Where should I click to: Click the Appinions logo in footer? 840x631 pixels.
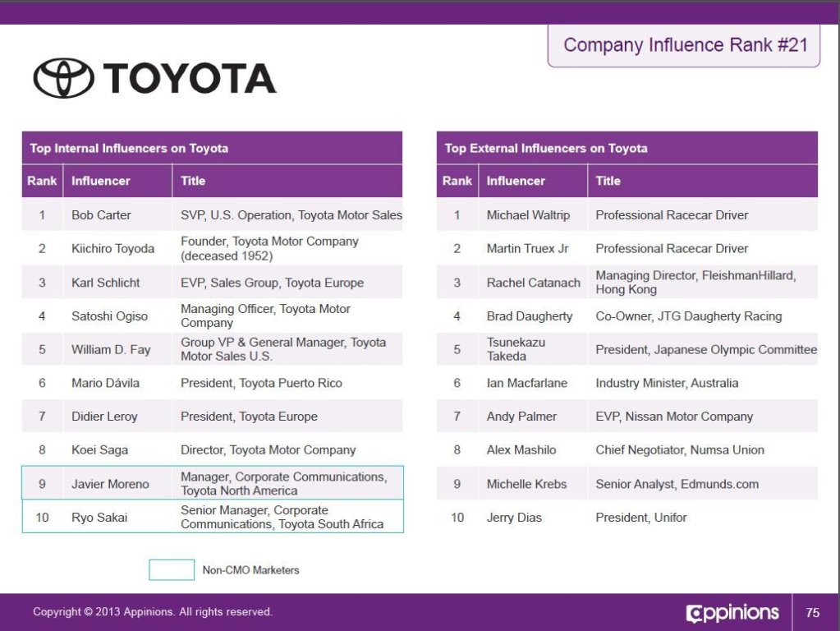732,612
